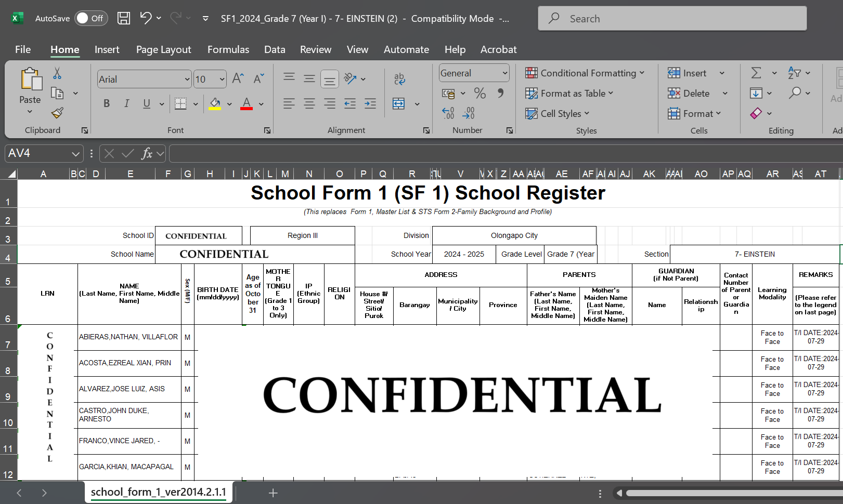Open Conditional Formatting menu
The image size is (843, 504).
tap(585, 73)
